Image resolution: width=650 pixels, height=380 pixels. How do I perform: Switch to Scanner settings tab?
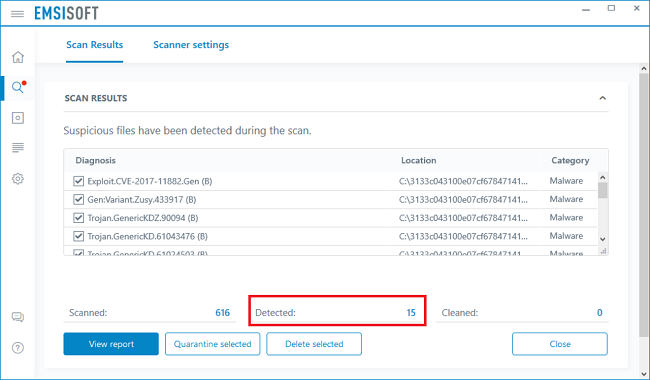tap(191, 45)
